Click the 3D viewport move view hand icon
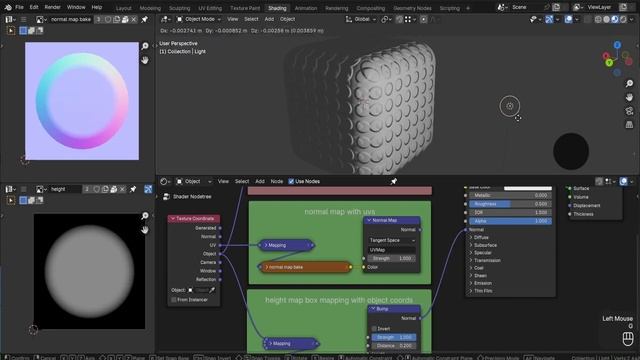640x360 pixels. click(x=629, y=97)
